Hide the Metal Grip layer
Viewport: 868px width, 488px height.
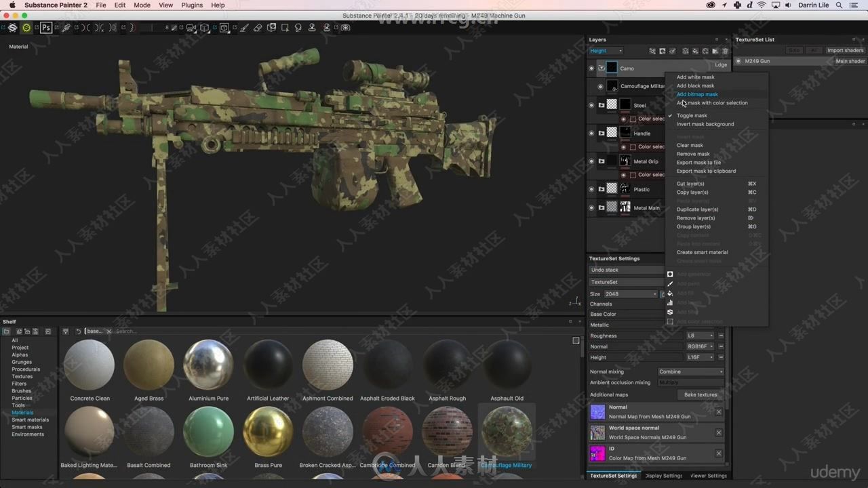click(x=591, y=161)
